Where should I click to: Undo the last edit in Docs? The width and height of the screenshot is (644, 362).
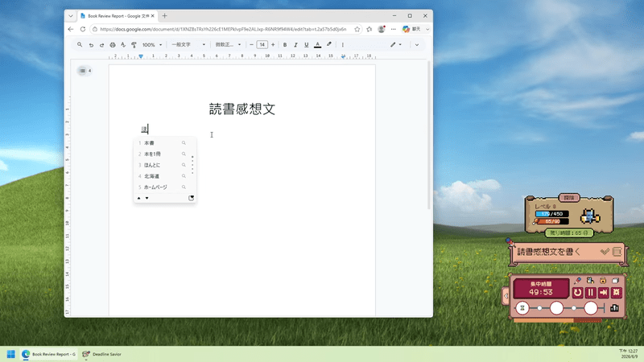coord(91,45)
